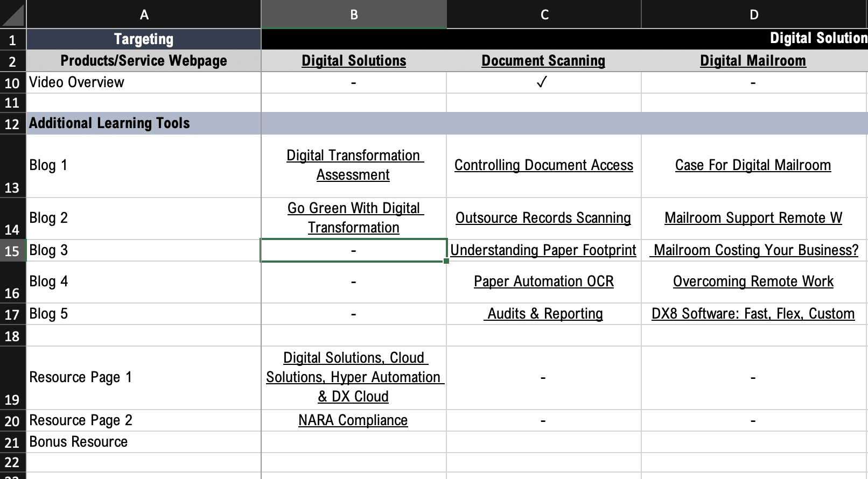Open Paper Automation OCR link
The height and width of the screenshot is (479, 868).
pos(544,281)
